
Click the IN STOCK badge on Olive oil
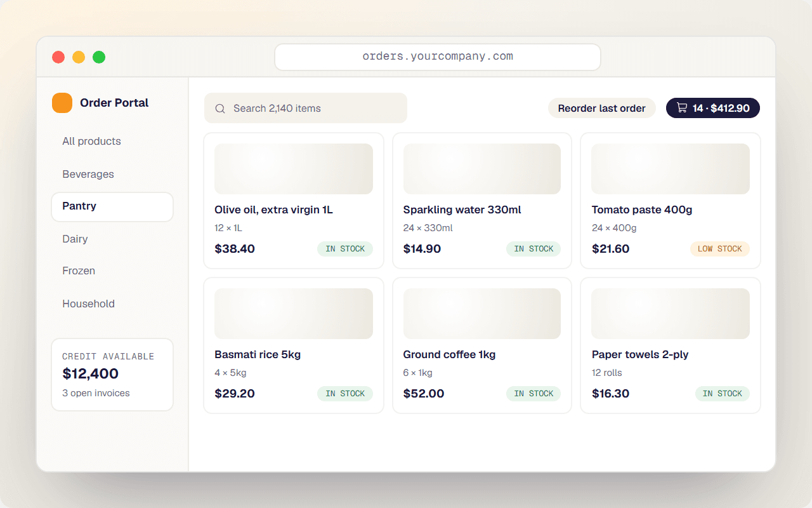pos(345,249)
